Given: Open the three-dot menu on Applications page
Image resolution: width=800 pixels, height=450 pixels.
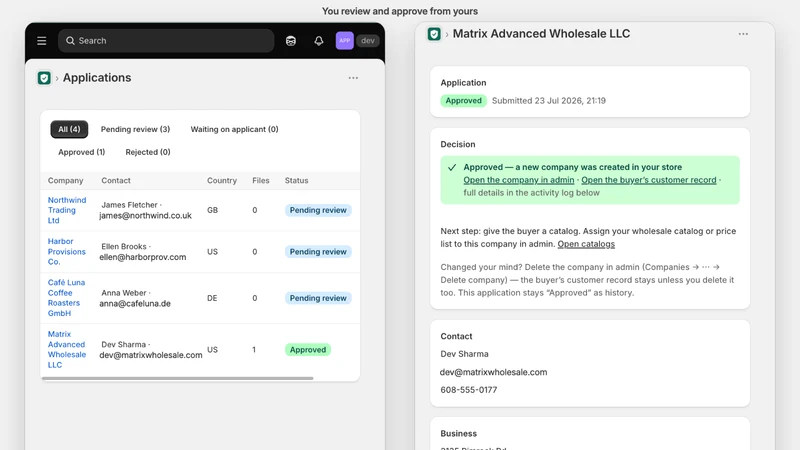Looking at the screenshot, I should [353, 78].
